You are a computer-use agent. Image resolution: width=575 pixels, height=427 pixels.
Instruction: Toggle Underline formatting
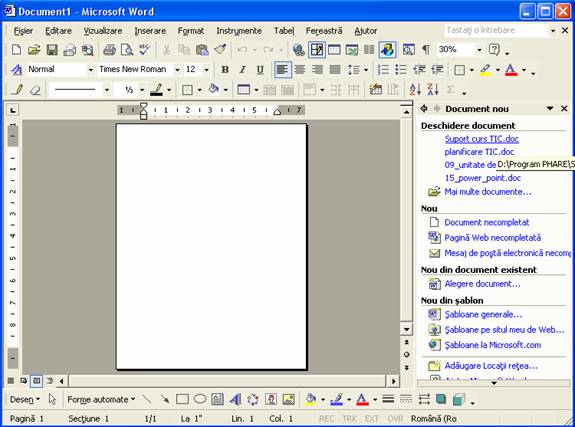pyautogui.click(x=260, y=70)
